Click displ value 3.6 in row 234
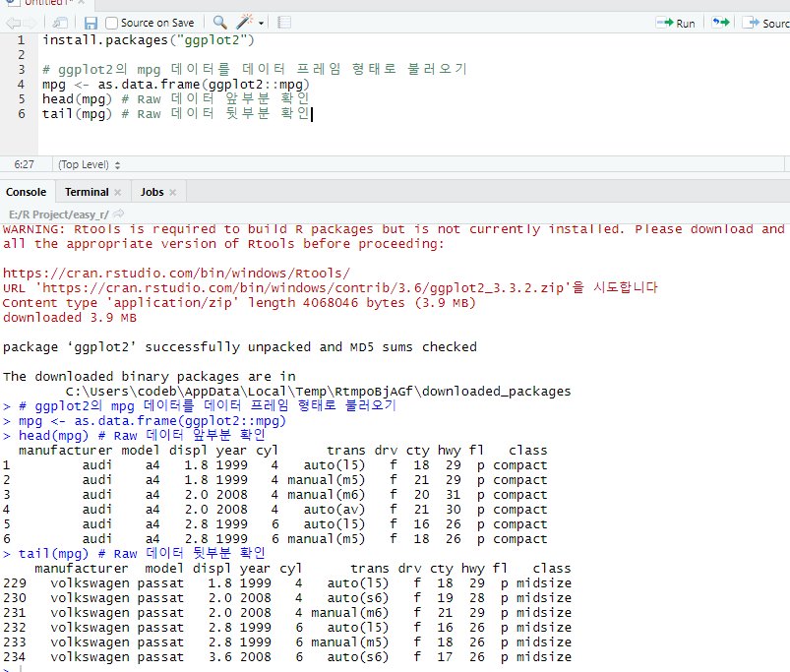The image size is (790, 672). coord(220,657)
